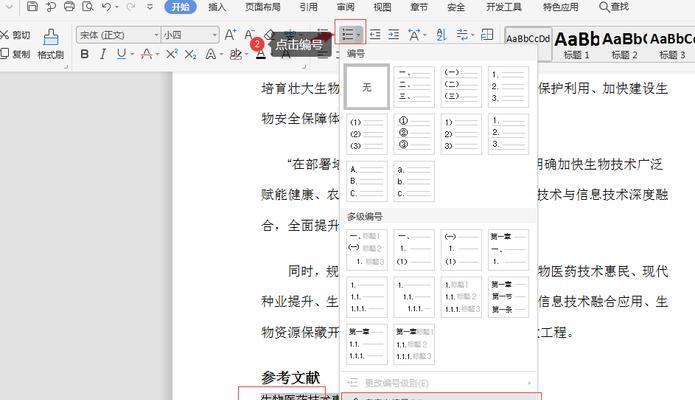Switch to the 页面布局 tab
This screenshot has height=400, width=695.
pos(262,7)
